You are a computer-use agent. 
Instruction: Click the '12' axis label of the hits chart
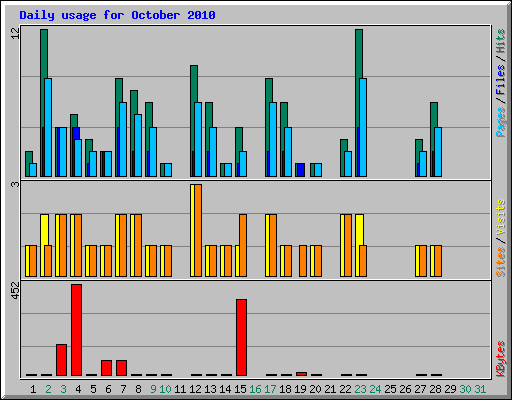tap(15, 33)
